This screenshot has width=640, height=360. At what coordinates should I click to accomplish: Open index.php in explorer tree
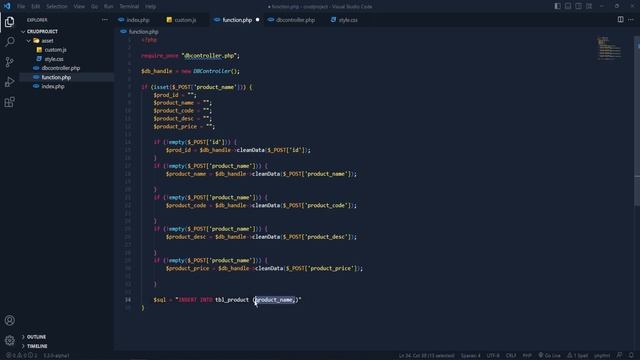point(67,87)
